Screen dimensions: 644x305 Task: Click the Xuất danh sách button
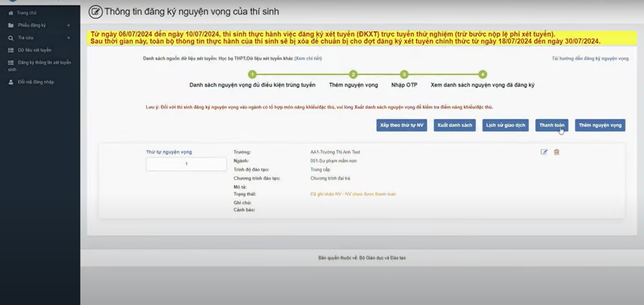[x=454, y=125]
